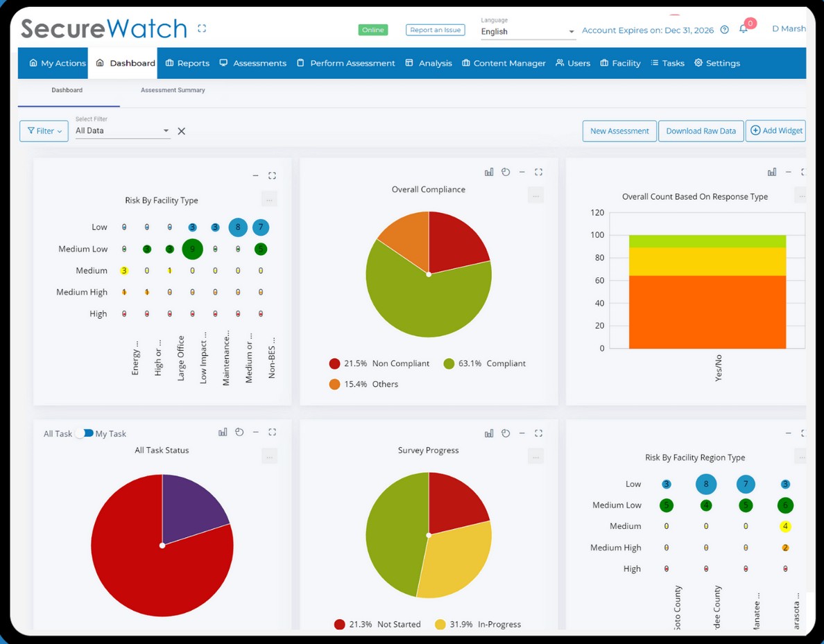Screen dimensions: 824x644
Task: Expand Risk By Facility Type widget to fullscreen
Action: pos(272,175)
